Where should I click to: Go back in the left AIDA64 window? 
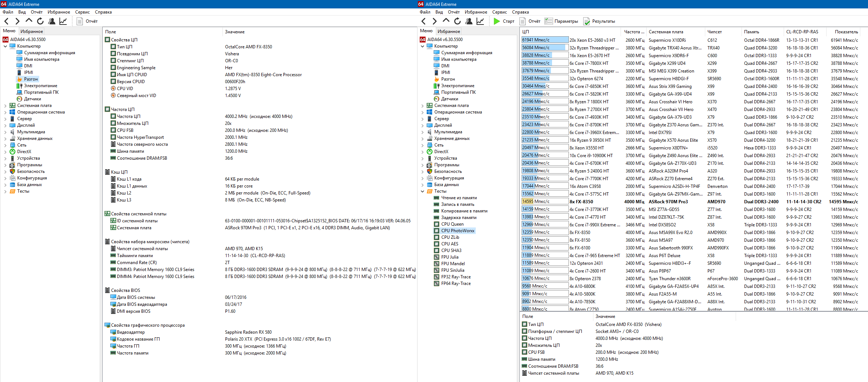(6, 21)
